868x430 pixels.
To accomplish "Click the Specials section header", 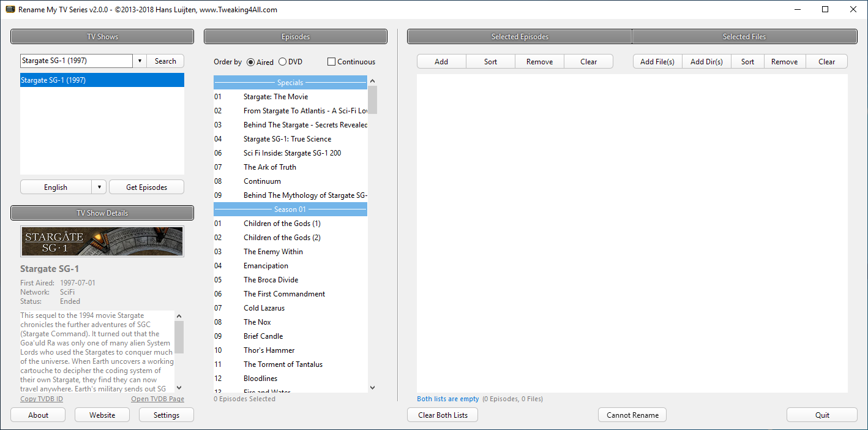I will tap(290, 83).
